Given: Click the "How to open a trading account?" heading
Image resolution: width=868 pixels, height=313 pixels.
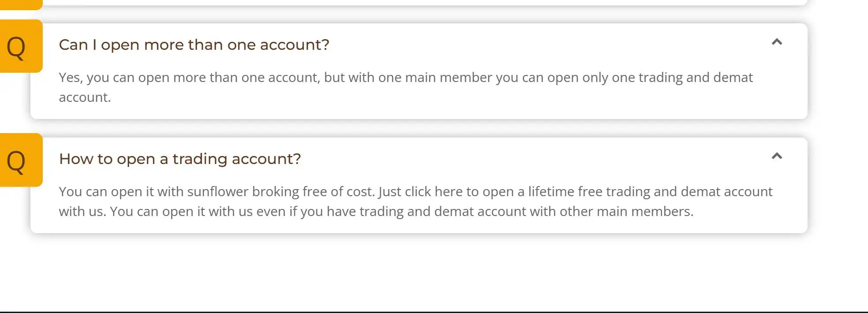Looking at the screenshot, I should [x=180, y=159].
